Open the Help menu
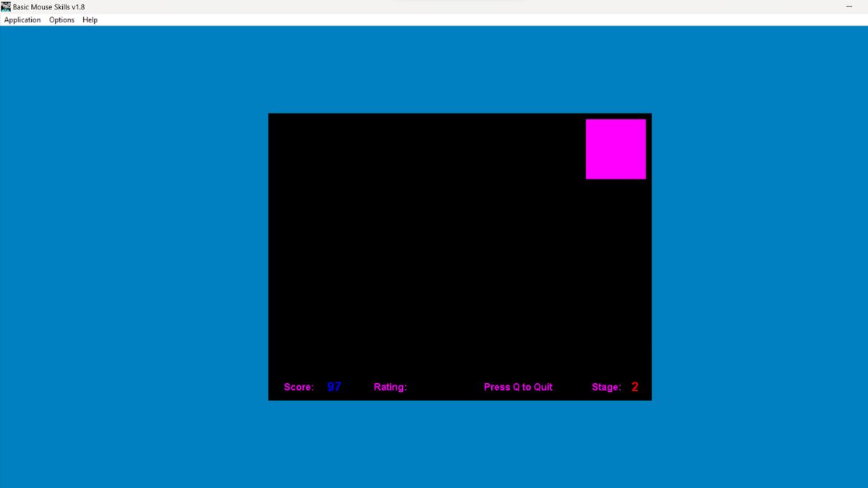Screen dimensions: 868x488 click(x=90, y=20)
